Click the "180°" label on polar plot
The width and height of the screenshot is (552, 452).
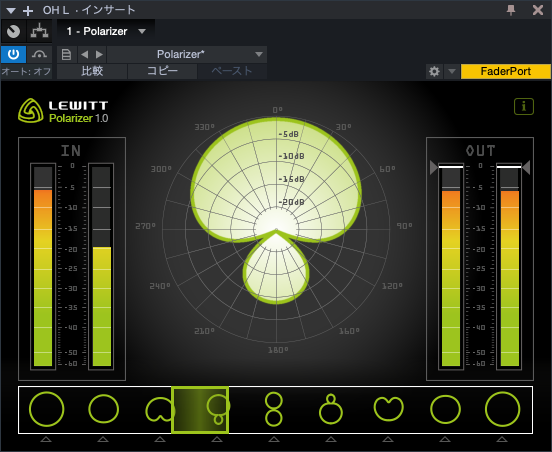(x=278, y=350)
